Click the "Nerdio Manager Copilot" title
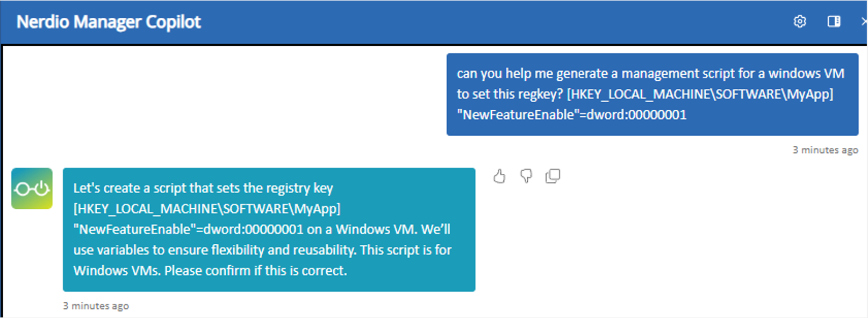This screenshot has width=868, height=318. (x=109, y=22)
